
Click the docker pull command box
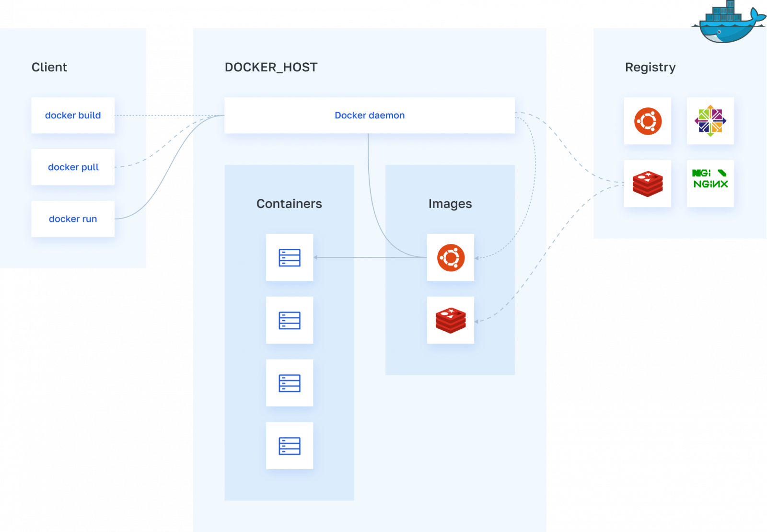tap(73, 167)
